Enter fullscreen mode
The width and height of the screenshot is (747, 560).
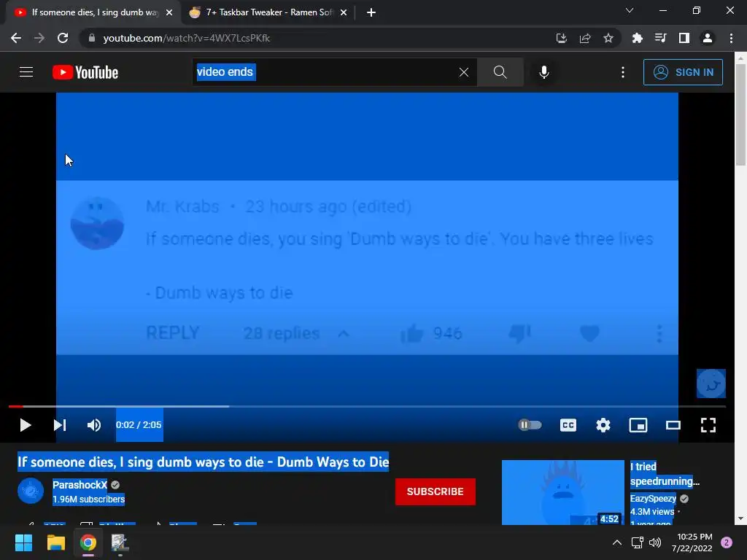click(708, 425)
